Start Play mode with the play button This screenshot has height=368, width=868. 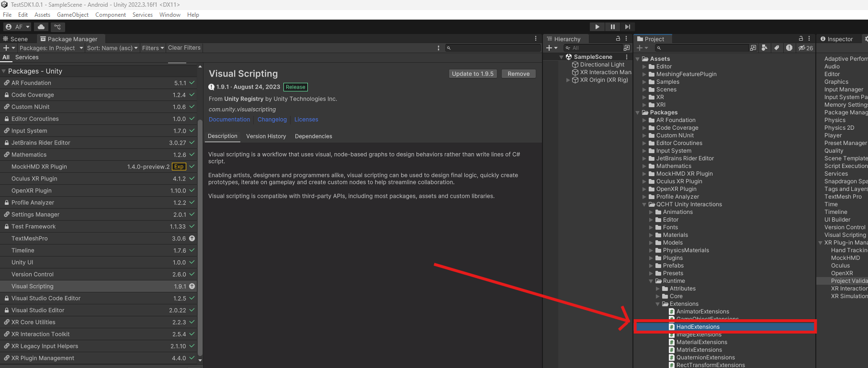(597, 27)
